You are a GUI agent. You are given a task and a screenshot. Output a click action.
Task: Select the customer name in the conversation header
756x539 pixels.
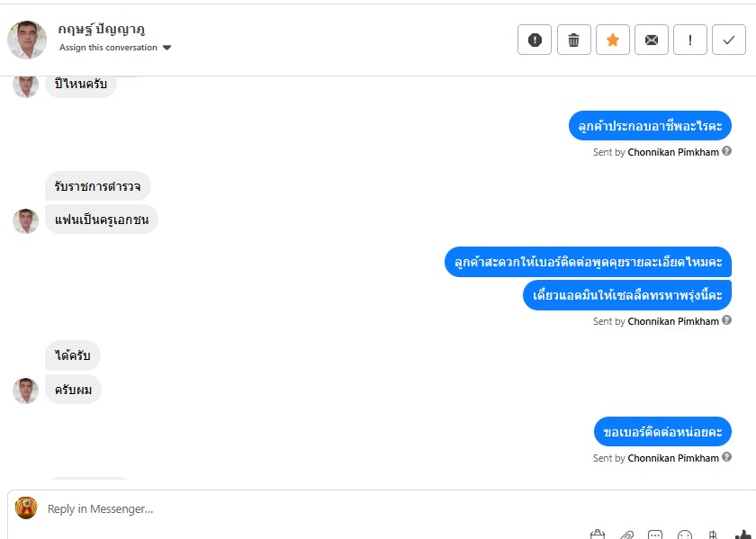tap(101, 30)
